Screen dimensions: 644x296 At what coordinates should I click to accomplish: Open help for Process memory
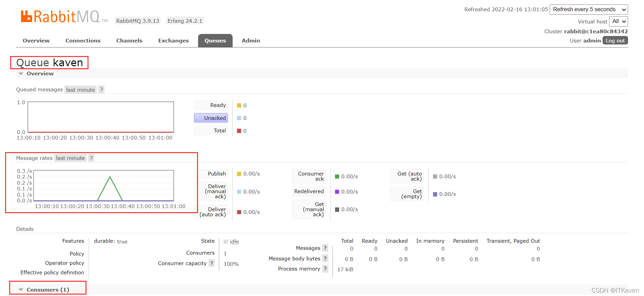(x=325, y=269)
